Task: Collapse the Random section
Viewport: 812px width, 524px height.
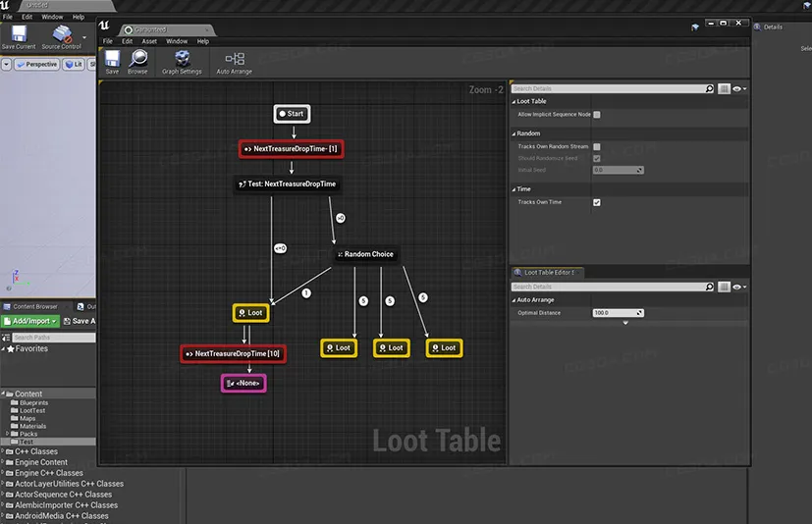Action: pyautogui.click(x=514, y=134)
